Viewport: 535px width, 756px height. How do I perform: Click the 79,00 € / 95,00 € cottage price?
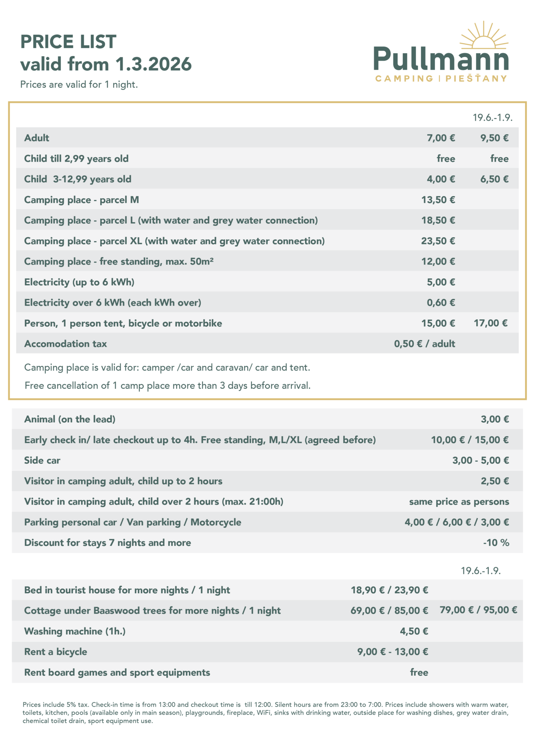click(478, 610)
